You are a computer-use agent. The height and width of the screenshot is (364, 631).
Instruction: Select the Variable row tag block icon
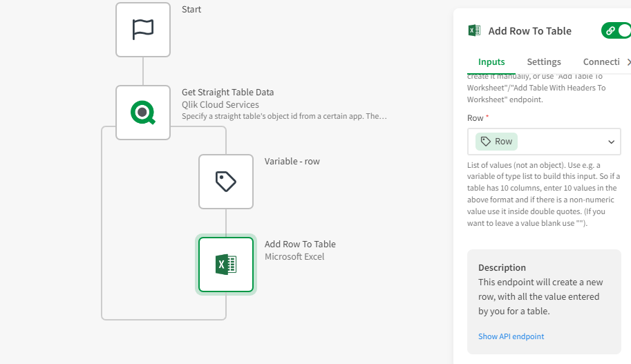coord(226,182)
